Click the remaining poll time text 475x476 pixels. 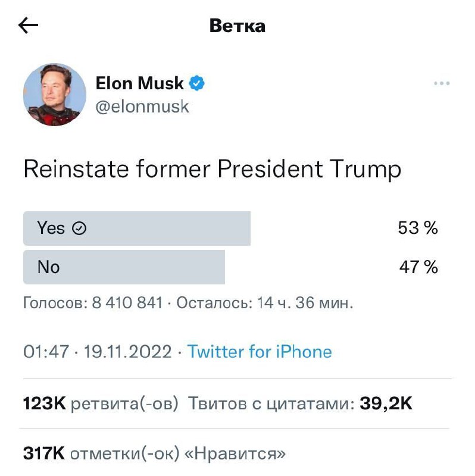[264, 303]
